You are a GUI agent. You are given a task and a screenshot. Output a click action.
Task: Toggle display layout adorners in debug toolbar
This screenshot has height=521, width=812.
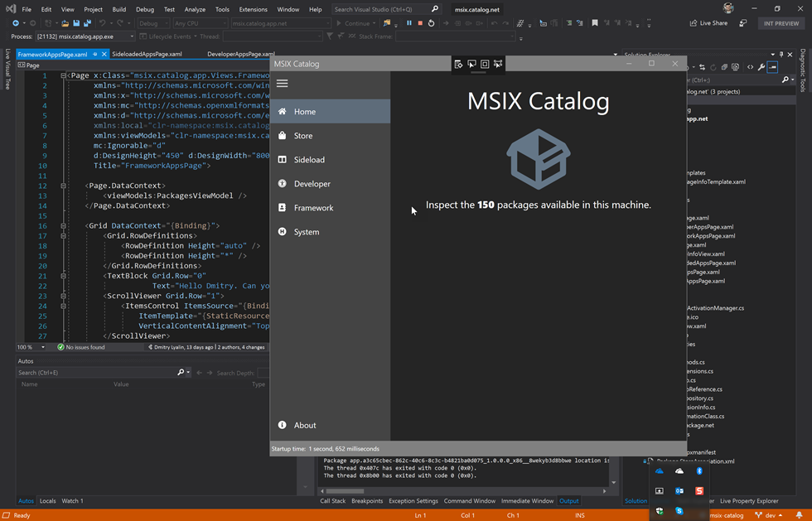[x=485, y=64]
